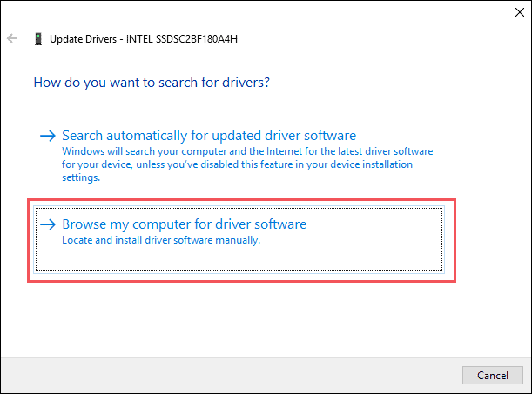532x394 pixels.
Task: Click the 'Update Drivers - INTEL SSDSC2BF180A4H' title text
Action: [144, 39]
